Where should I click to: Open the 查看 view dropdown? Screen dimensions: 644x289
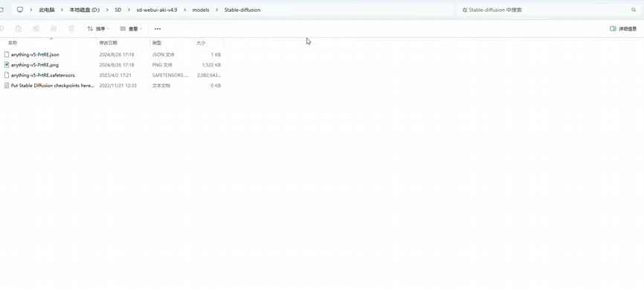point(131,29)
